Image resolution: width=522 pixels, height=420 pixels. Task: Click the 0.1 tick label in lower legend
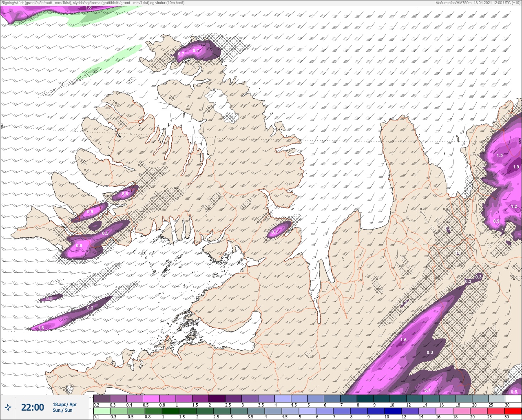96,417
